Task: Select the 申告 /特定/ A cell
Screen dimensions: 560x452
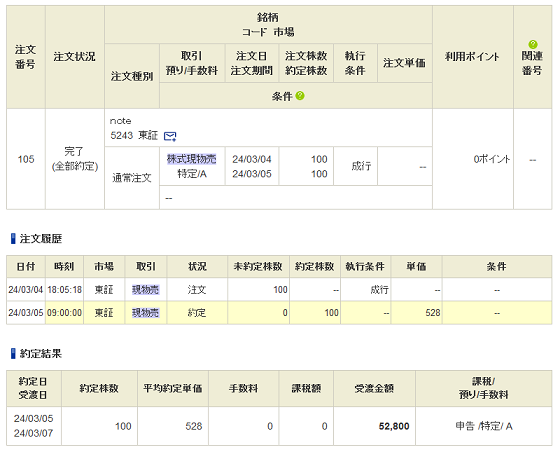Action: point(484,426)
